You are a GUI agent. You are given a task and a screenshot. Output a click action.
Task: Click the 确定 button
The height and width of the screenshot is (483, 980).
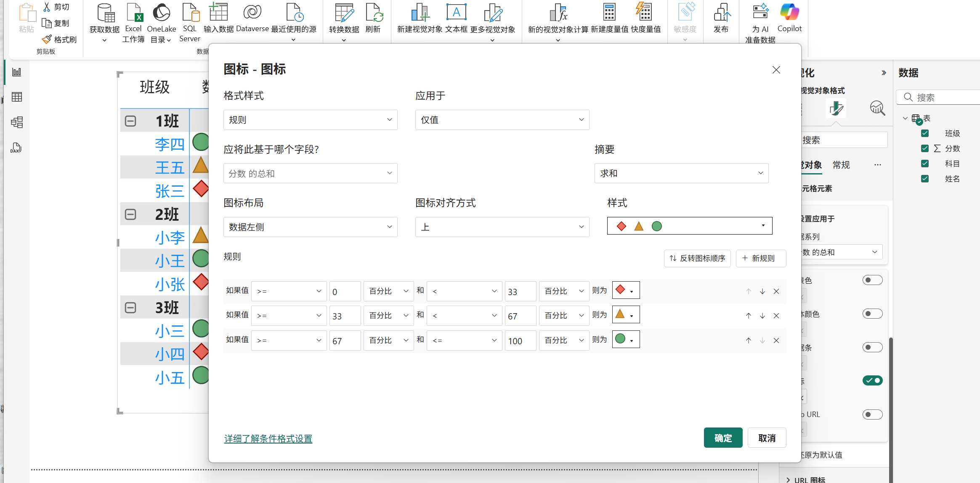point(723,438)
